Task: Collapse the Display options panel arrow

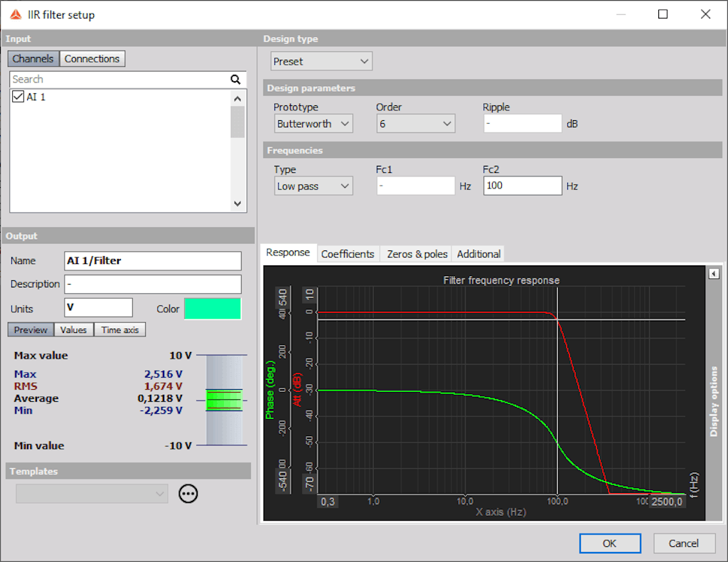Action: pyautogui.click(x=714, y=274)
